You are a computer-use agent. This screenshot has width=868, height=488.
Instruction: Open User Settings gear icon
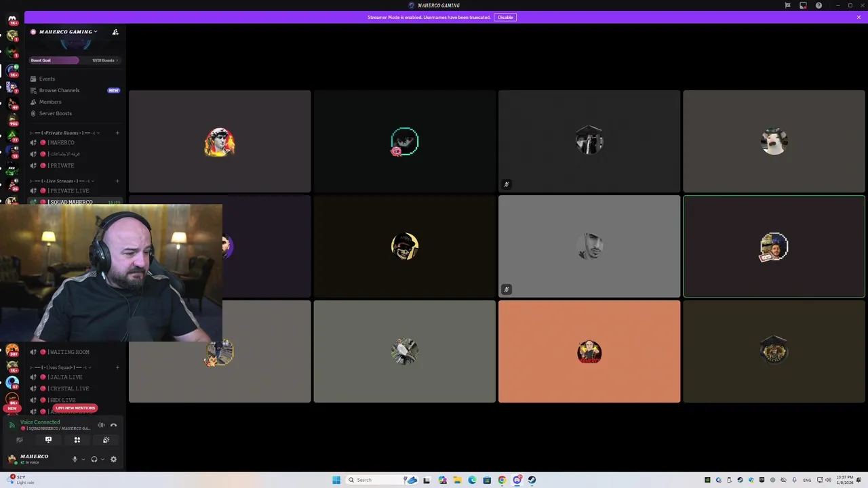tap(113, 459)
